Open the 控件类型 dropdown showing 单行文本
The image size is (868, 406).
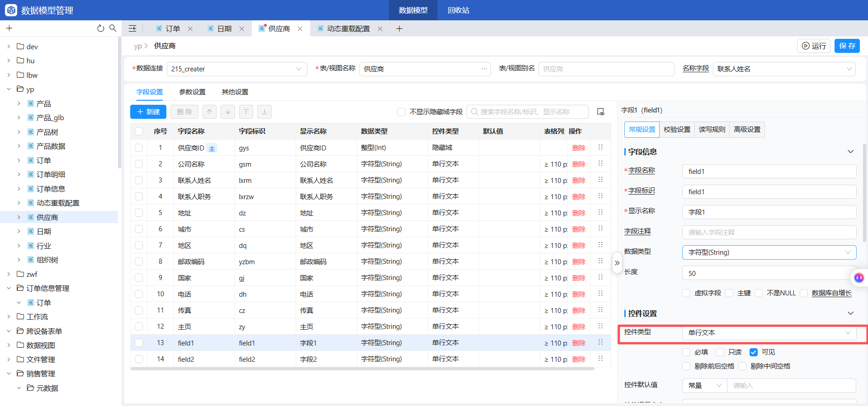coord(769,333)
